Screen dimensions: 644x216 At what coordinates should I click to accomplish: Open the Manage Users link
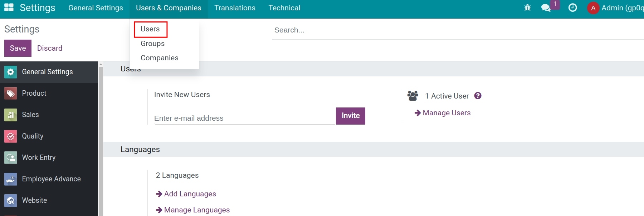coord(447,113)
